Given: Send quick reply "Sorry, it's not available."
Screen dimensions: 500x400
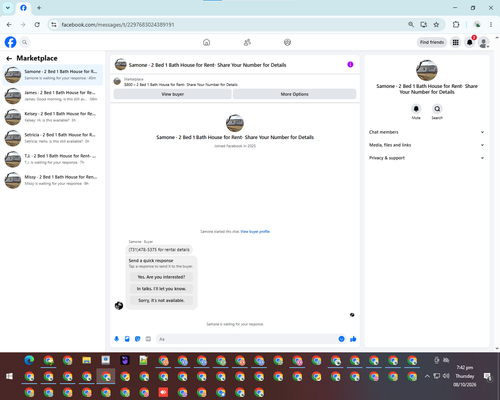Looking at the screenshot, I should pyautogui.click(x=161, y=300).
